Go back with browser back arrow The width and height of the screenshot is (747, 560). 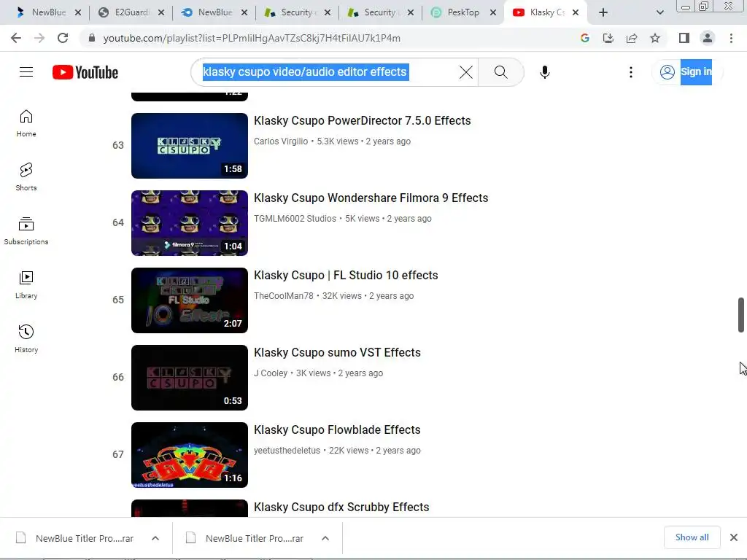[x=16, y=38]
